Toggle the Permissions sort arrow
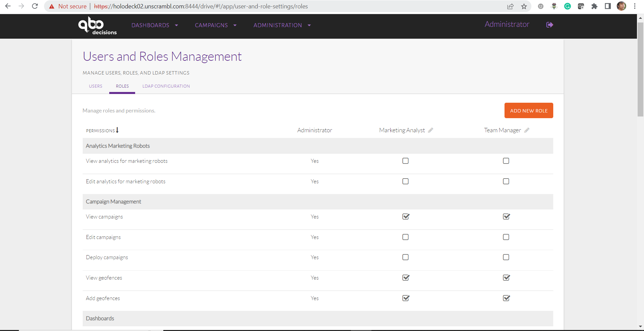 tap(117, 130)
